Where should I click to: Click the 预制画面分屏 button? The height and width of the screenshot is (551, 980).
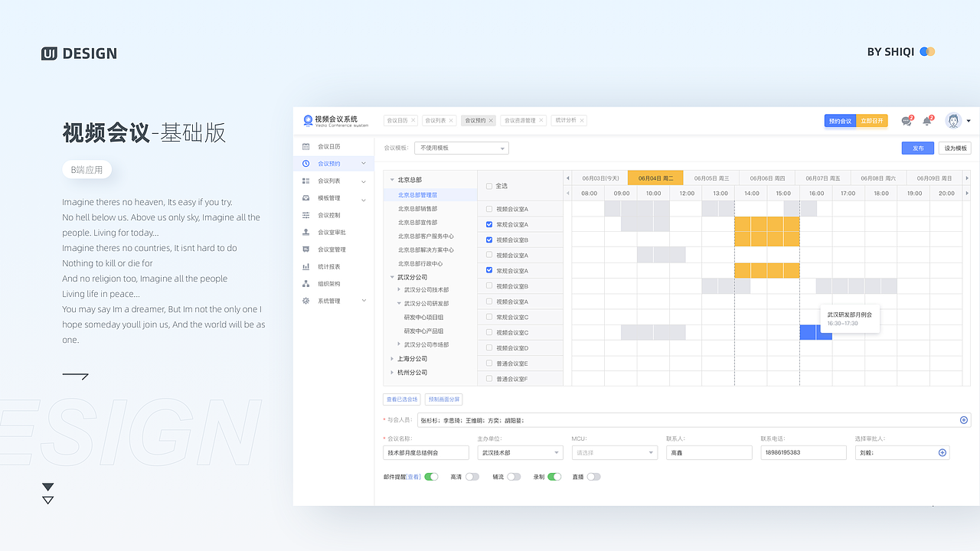(x=444, y=399)
